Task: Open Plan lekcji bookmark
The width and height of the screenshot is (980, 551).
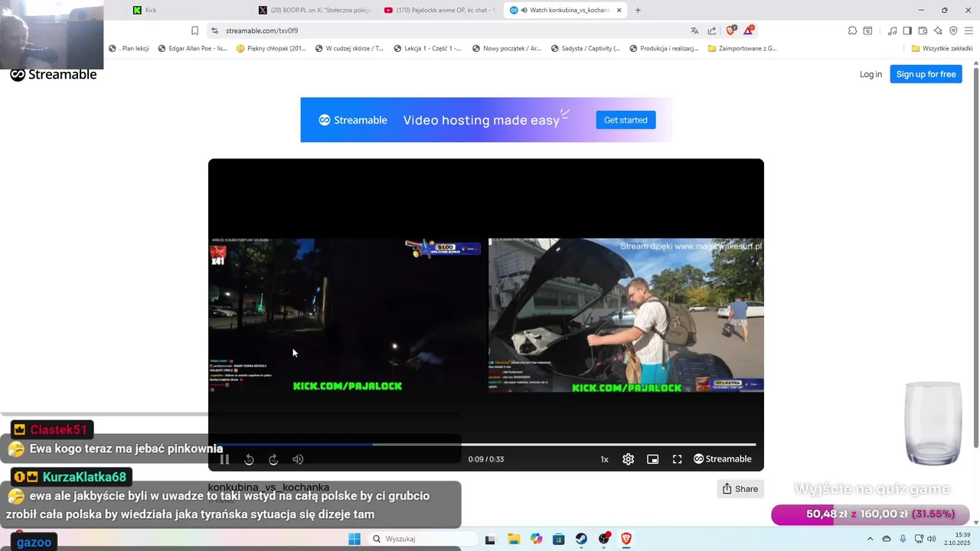Action: click(x=129, y=48)
